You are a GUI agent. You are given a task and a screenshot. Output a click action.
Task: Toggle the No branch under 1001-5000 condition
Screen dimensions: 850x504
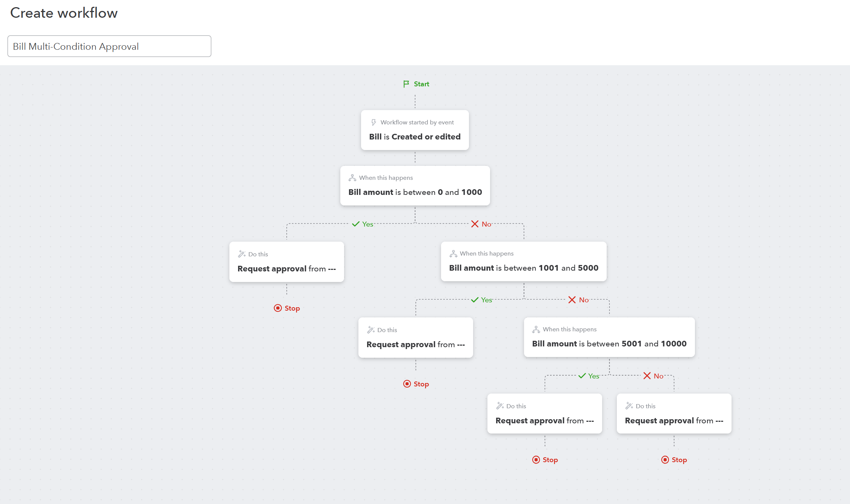pos(578,300)
